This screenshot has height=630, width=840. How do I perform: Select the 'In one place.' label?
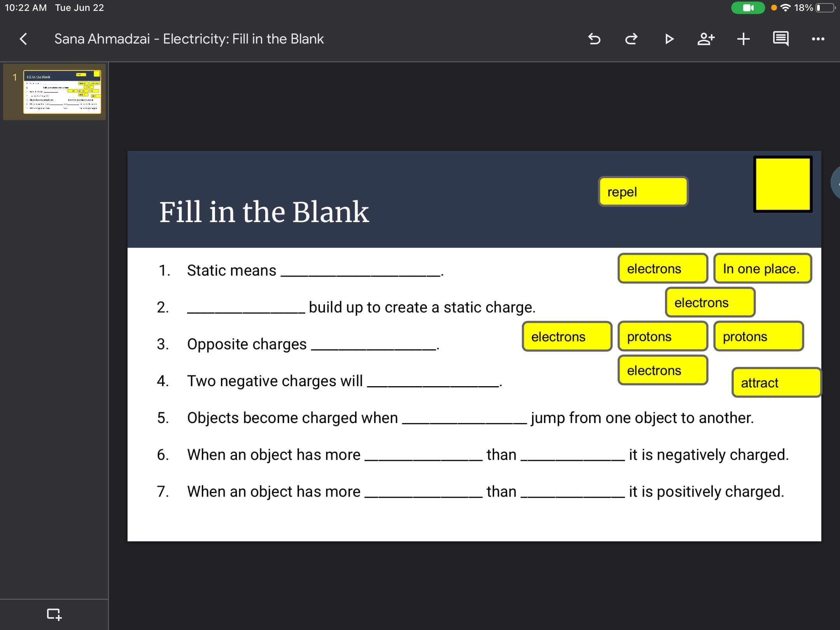(762, 269)
